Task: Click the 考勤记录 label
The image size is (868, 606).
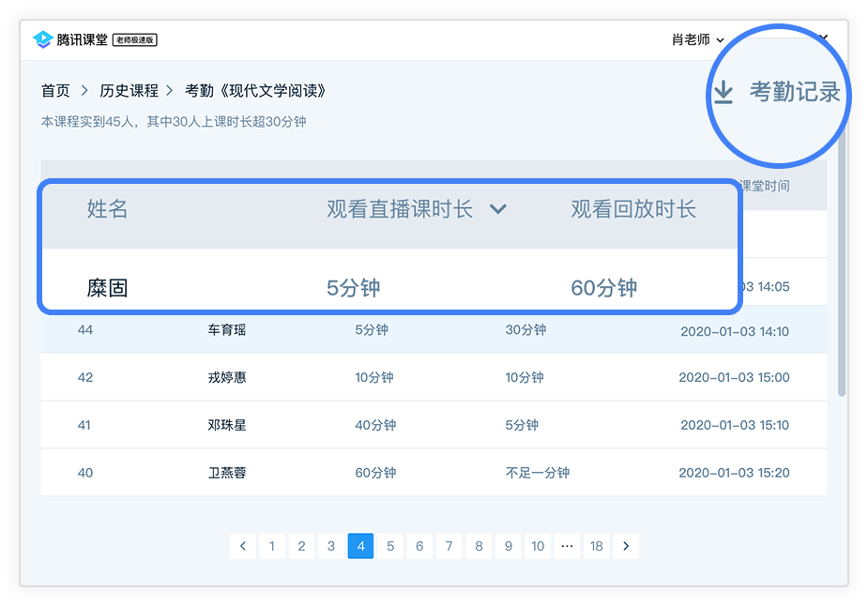Action: pyautogui.click(x=795, y=92)
